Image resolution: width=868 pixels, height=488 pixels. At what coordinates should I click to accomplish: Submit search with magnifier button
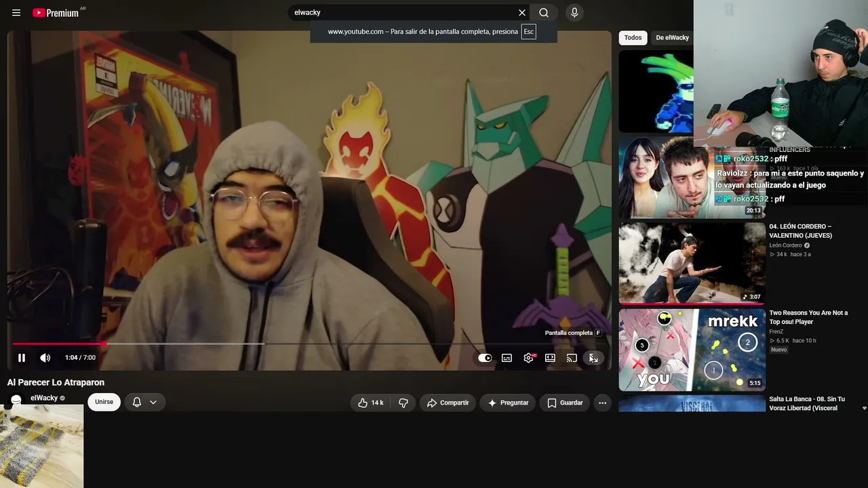[544, 13]
